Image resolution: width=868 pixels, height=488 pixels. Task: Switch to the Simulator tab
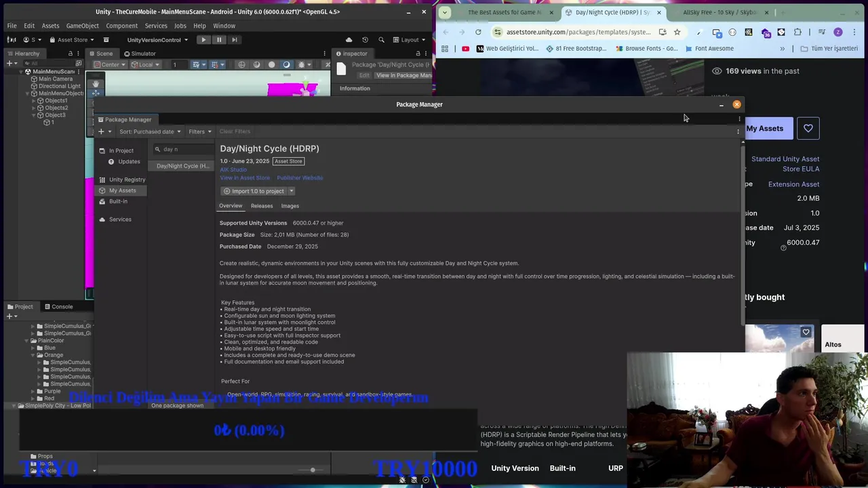pyautogui.click(x=140, y=54)
